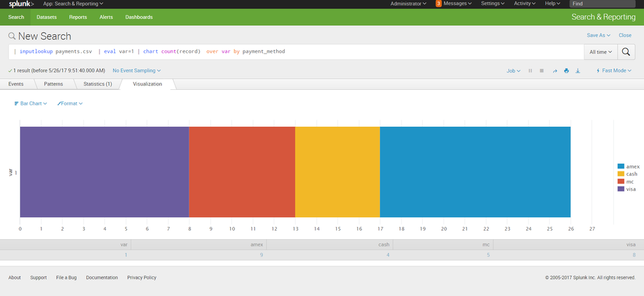Click the share job arrow icon
The width and height of the screenshot is (644, 296).
pos(554,70)
